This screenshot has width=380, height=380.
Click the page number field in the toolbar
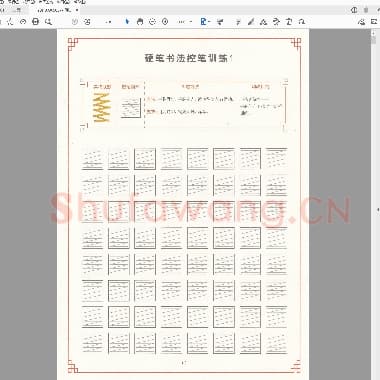108,22
